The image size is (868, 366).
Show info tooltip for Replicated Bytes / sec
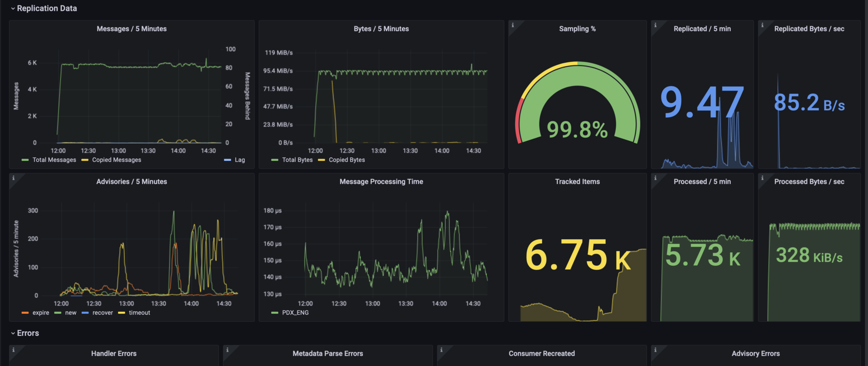point(762,25)
